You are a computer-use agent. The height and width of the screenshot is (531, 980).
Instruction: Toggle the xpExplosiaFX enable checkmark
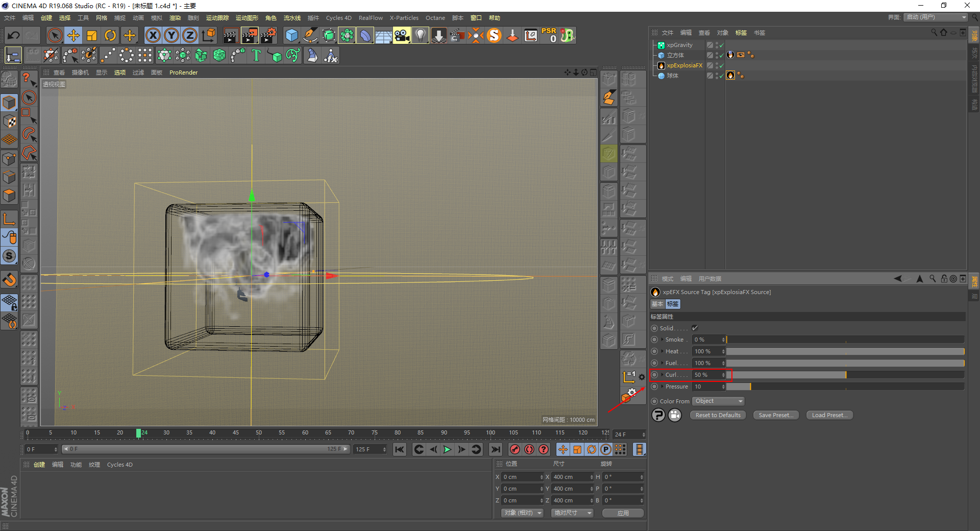[x=722, y=65]
